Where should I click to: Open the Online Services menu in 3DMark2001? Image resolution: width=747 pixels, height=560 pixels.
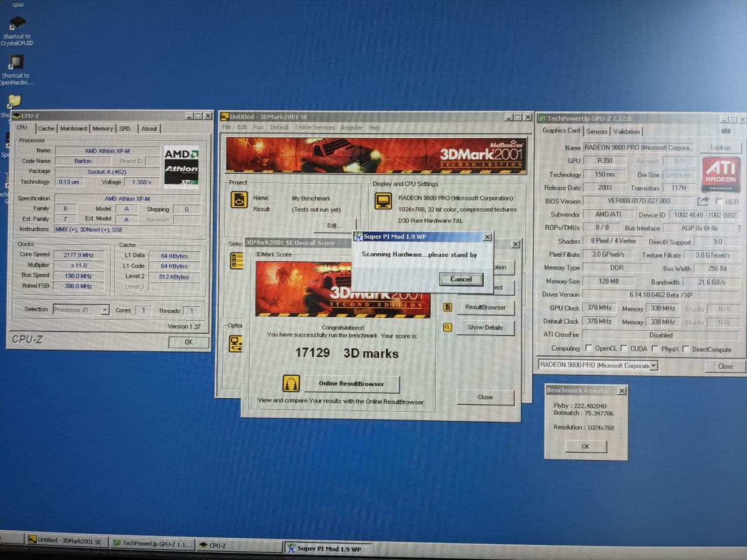(x=315, y=127)
